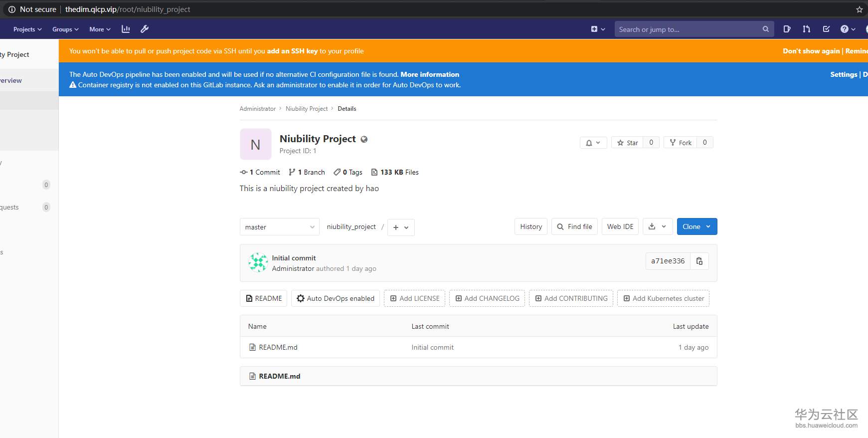Click the Web IDE button

(x=620, y=226)
